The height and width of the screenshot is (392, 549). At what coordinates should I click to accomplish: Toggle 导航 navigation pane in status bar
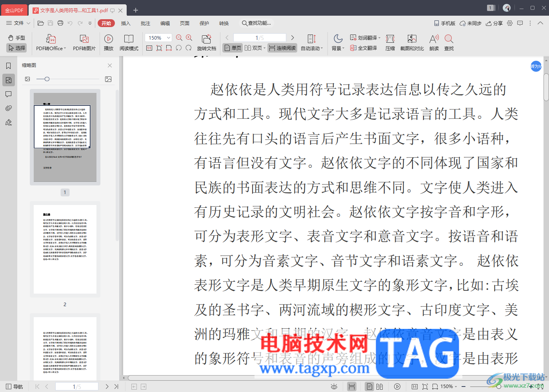click(x=15, y=387)
